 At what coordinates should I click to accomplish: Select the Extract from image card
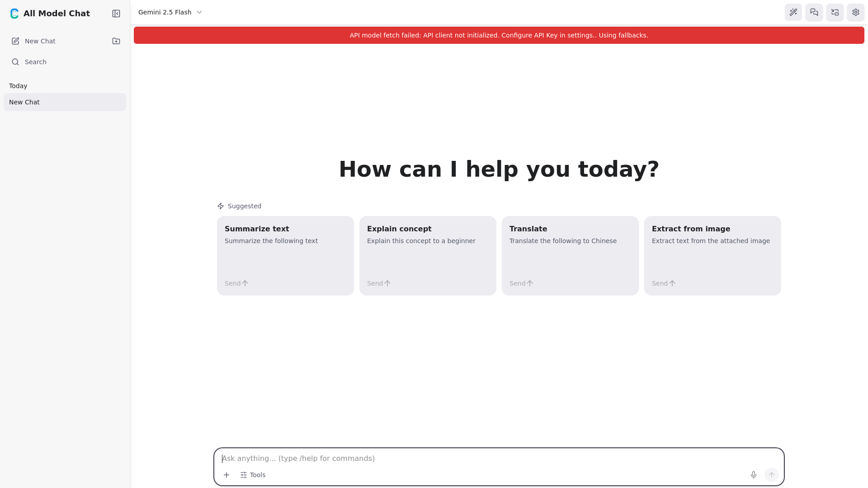coord(712,256)
